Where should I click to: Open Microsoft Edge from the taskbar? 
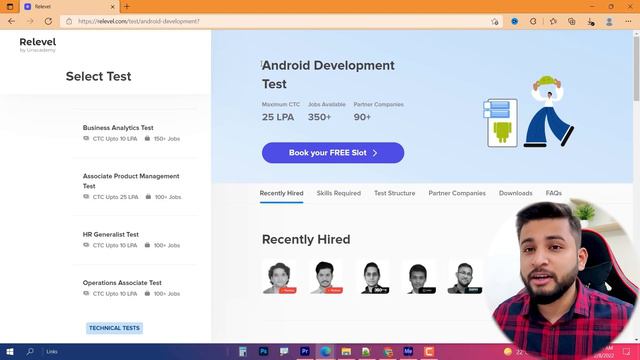(325, 351)
